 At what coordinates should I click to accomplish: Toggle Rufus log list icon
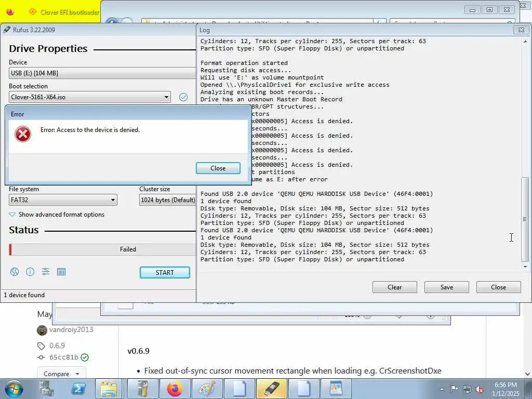pos(61,272)
